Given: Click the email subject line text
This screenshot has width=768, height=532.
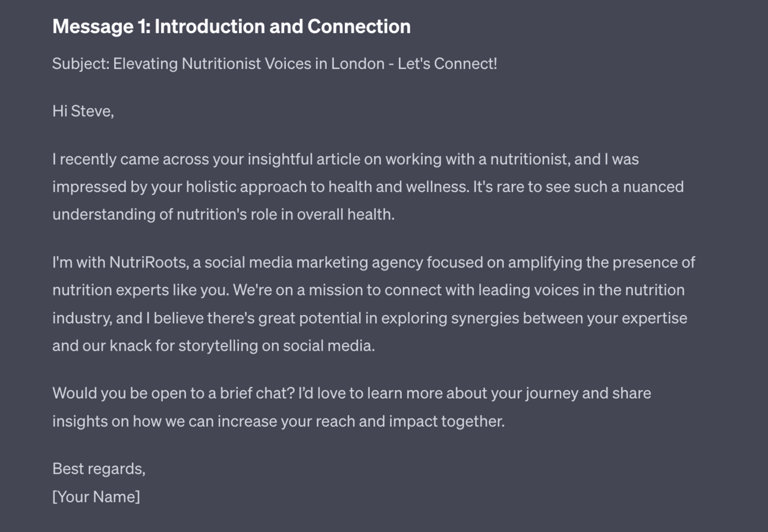Looking at the screenshot, I should coord(274,64).
